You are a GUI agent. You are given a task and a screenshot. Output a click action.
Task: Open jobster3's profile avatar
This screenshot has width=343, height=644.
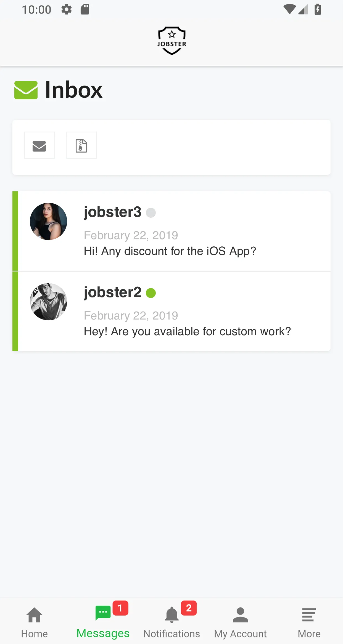[x=48, y=221]
